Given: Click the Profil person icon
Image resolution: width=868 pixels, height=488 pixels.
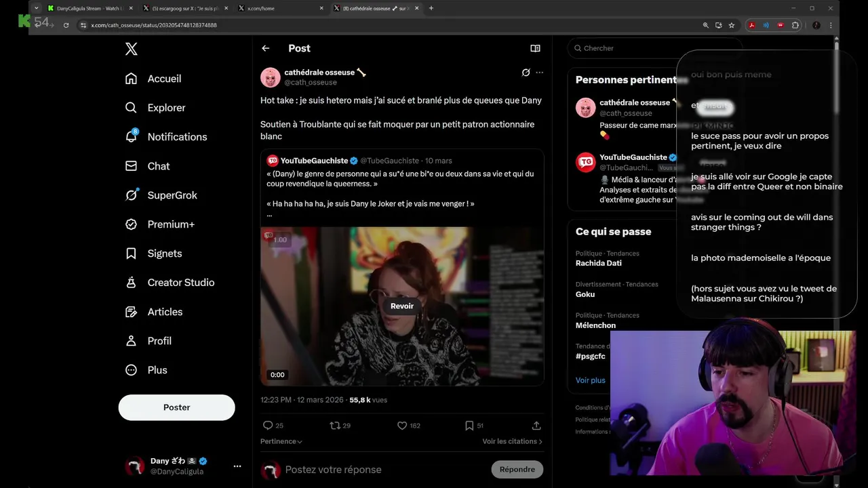Looking at the screenshot, I should pyautogui.click(x=132, y=341).
